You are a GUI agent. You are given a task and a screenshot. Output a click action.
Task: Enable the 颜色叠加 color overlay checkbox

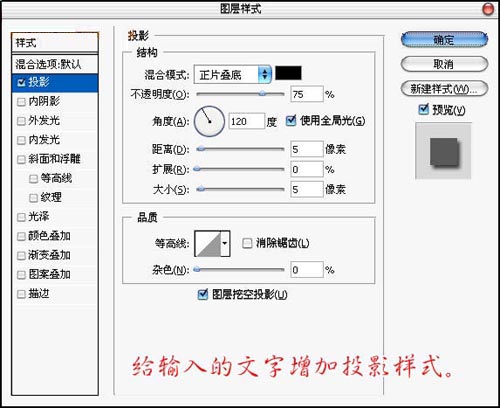point(21,236)
